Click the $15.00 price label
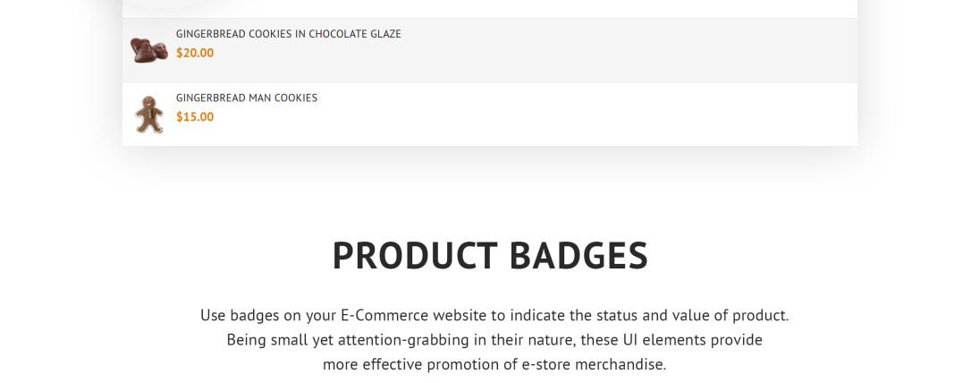This screenshot has width=980, height=383. 195,117
